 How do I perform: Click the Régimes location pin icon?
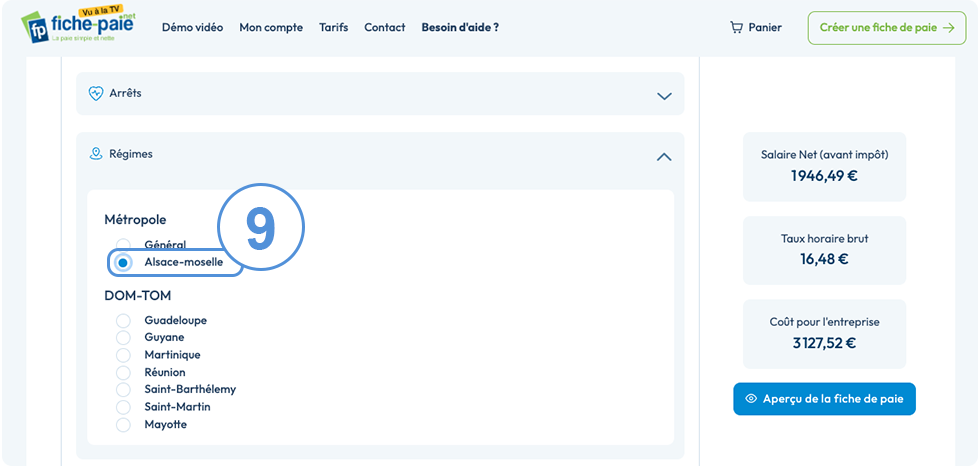(x=96, y=154)
